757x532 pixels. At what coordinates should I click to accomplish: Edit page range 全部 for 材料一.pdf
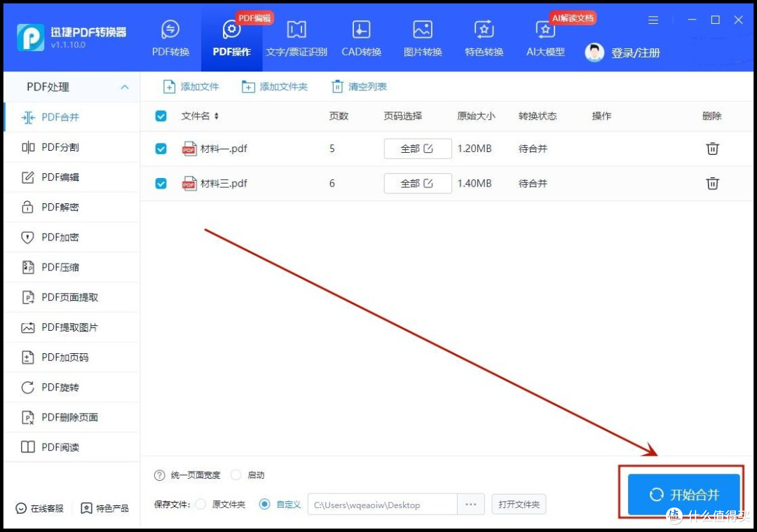(418, 149)
